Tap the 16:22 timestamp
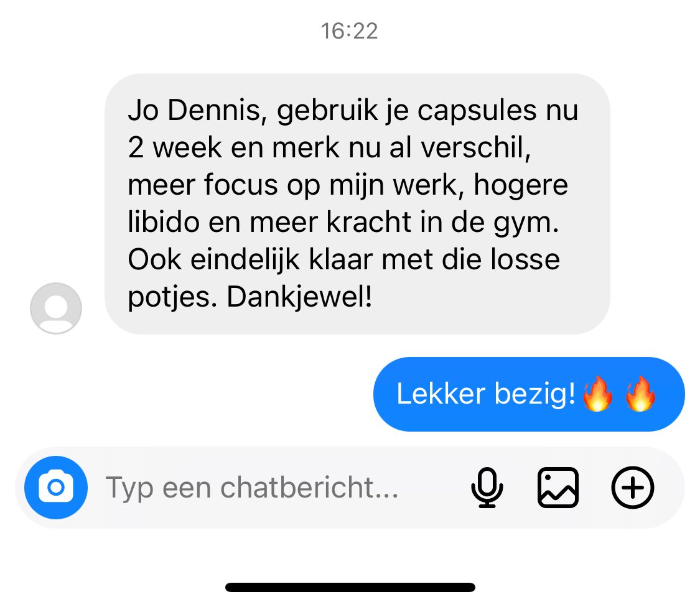 pos(350,31)
